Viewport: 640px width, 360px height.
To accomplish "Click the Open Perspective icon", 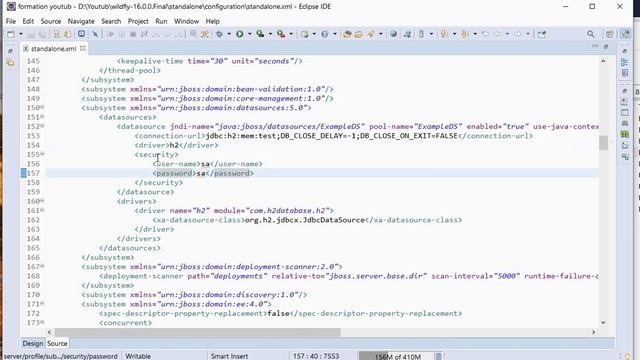I will (x=610, y=34).
